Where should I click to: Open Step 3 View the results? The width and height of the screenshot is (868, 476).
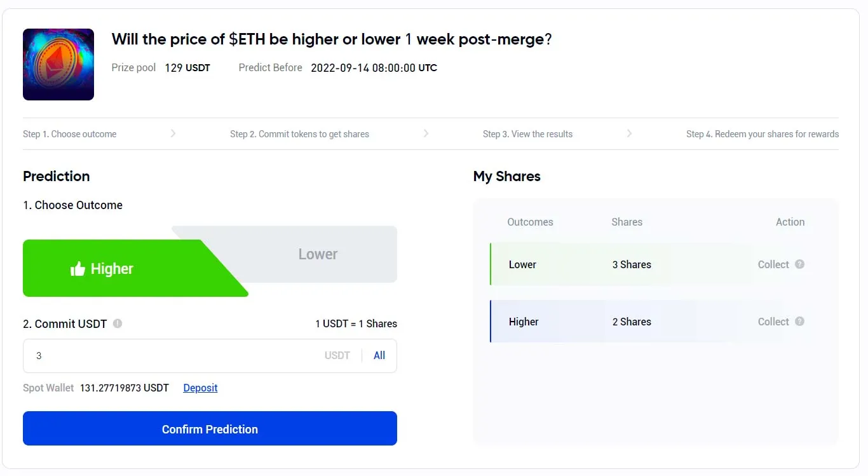527,134
